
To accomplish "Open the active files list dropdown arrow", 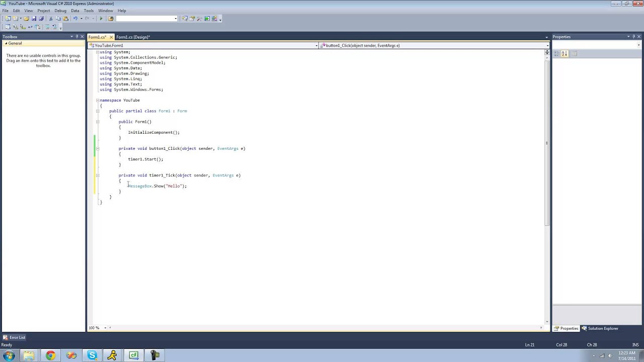I will coord(546,37).
